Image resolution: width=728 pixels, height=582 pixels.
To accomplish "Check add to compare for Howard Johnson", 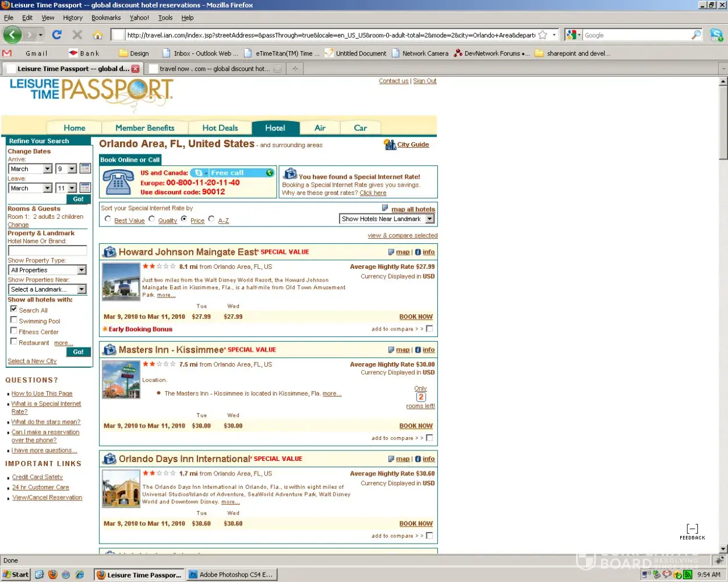I will pyautogui.click(x=429, y=329).
